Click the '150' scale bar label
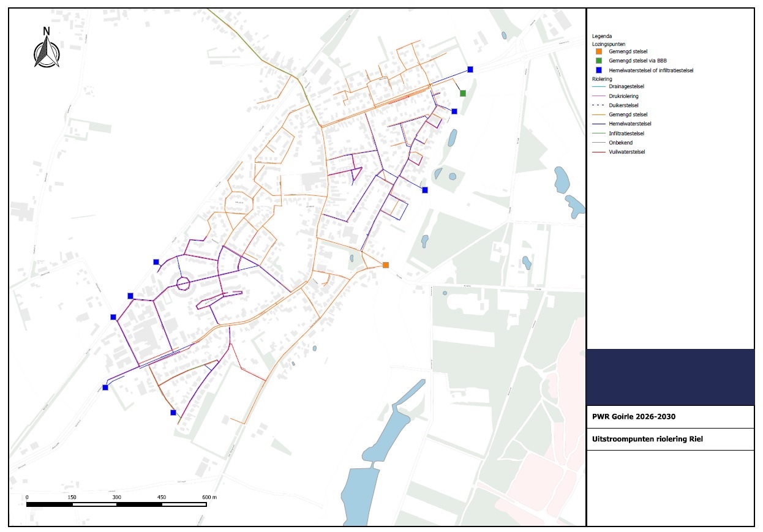Image resolution: width=763 pixels, height=532 pixels. tap(72, 497)
